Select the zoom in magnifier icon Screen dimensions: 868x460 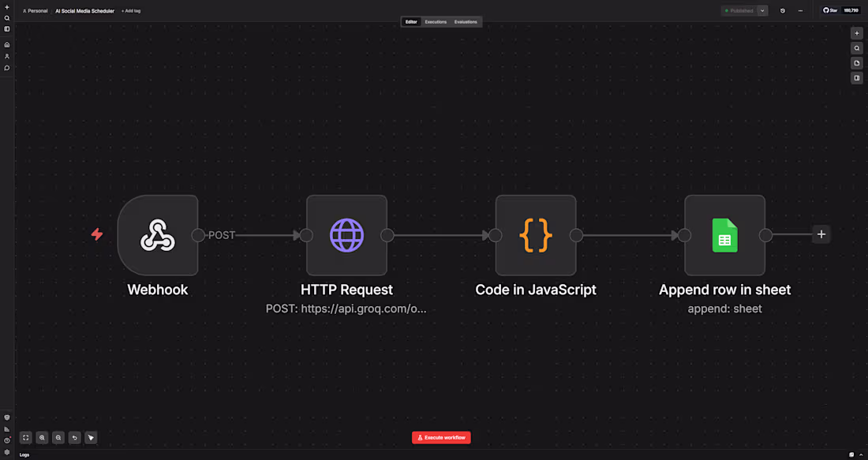(x=42, y=437)
